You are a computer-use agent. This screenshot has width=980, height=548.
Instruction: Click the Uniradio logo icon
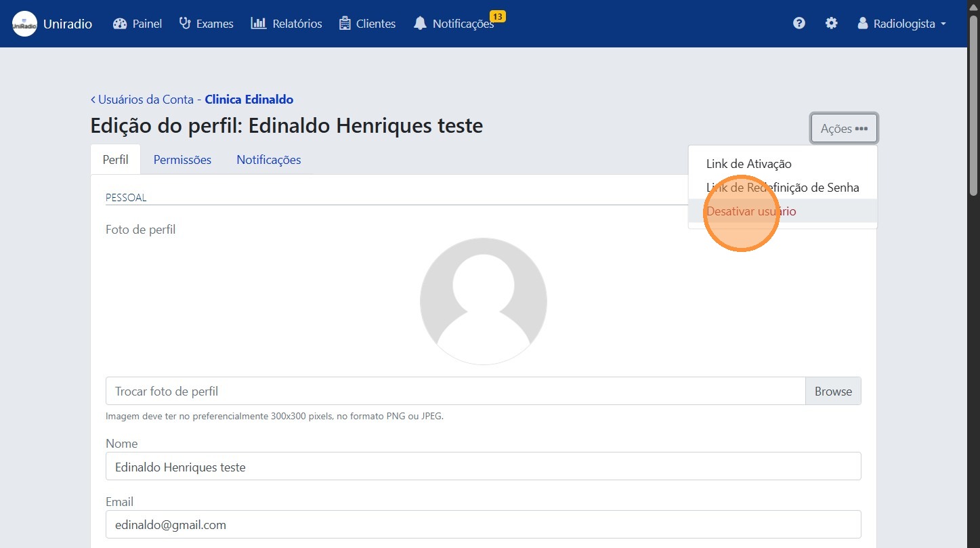pyautogui.click(x=24, y=24)
